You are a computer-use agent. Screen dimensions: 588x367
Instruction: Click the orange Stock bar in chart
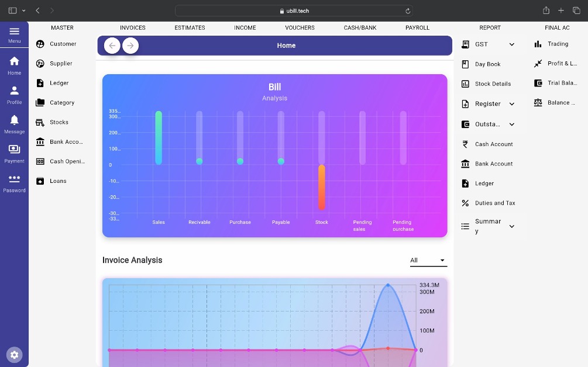coord(322,187)
